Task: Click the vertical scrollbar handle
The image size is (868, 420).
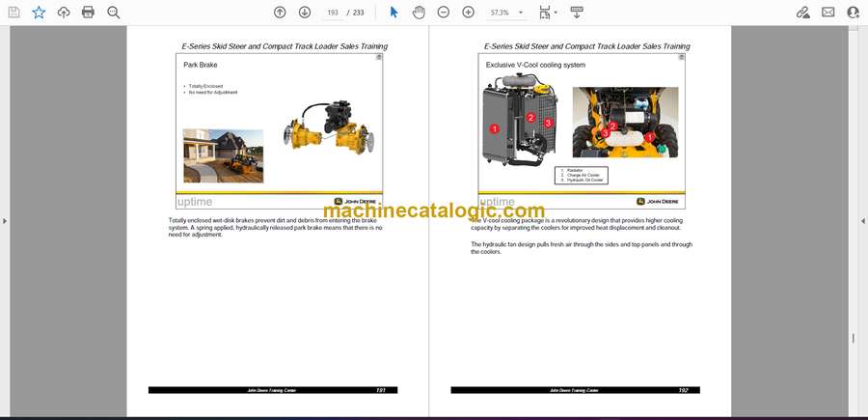Action: [x=853, y=339]
